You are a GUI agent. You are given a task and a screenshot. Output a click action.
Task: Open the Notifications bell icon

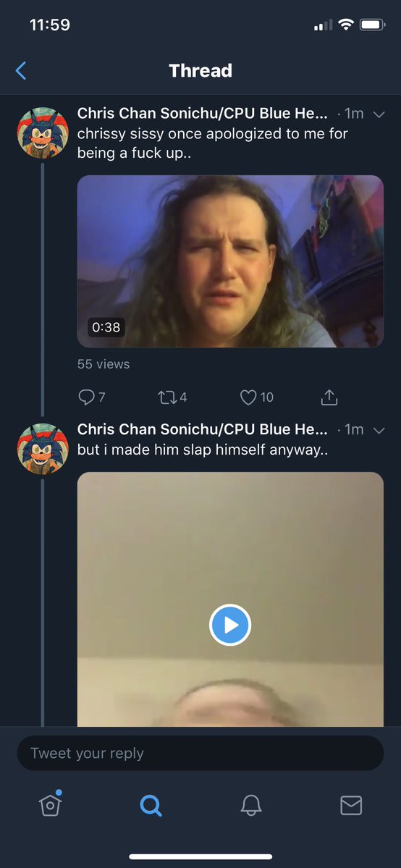[x=251, y=806]
